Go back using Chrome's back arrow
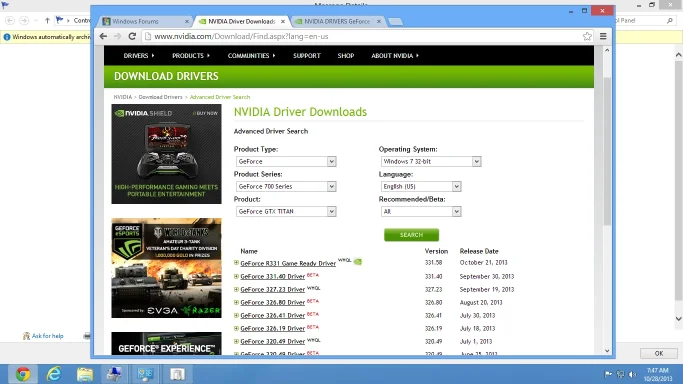The height and width of the screenshot is (384, 683). click(103, 36)
